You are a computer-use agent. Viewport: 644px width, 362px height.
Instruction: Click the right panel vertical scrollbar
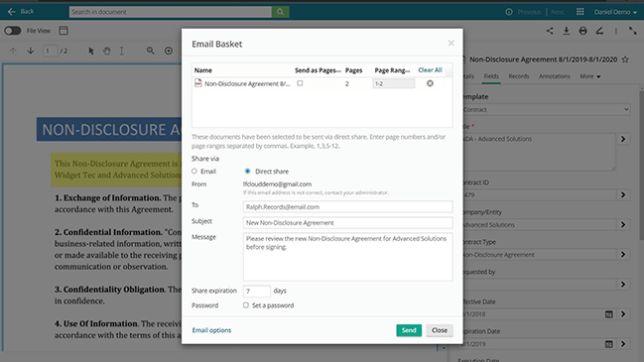point(641,165)
